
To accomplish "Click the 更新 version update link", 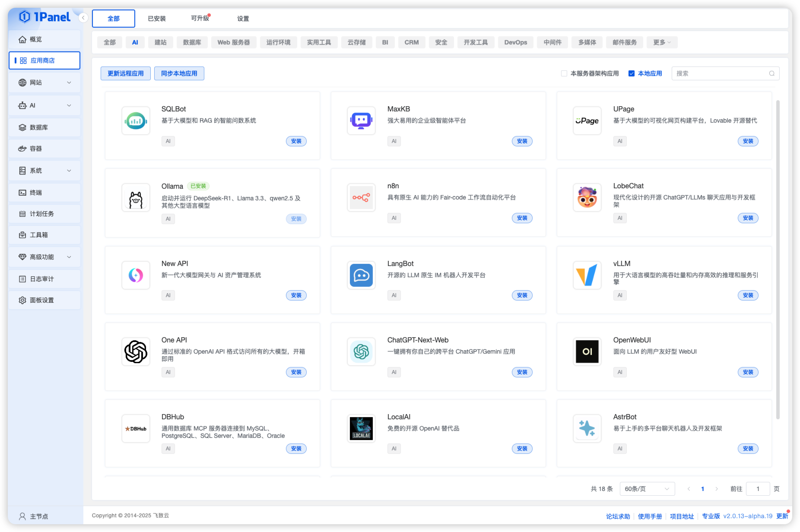I will (782, 516).
